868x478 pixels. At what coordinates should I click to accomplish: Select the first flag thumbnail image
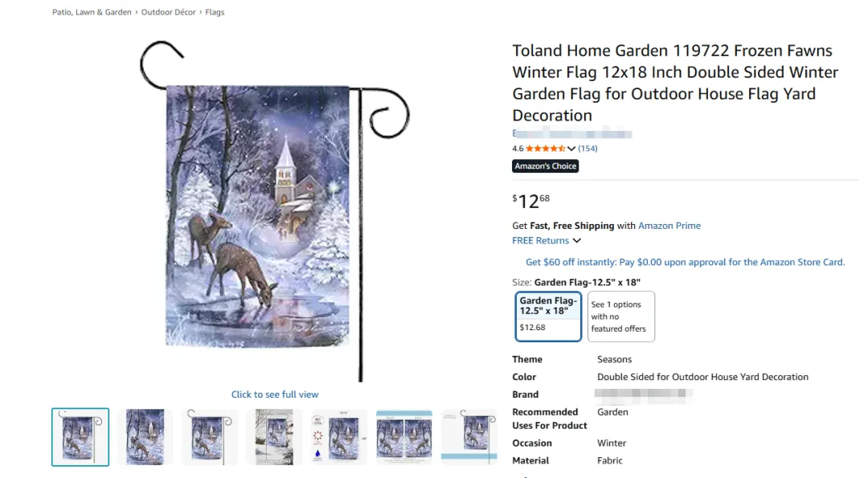[x=80, y=437]
